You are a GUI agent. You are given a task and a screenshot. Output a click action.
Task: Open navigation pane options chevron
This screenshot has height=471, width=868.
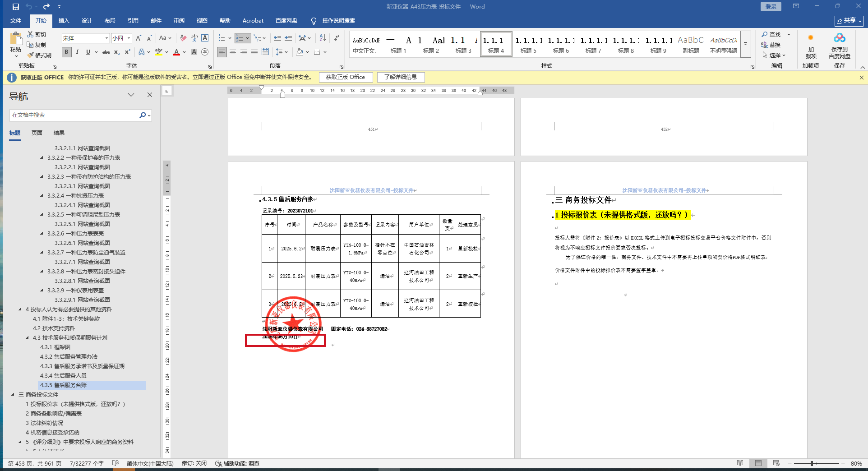tap(131, 95)
